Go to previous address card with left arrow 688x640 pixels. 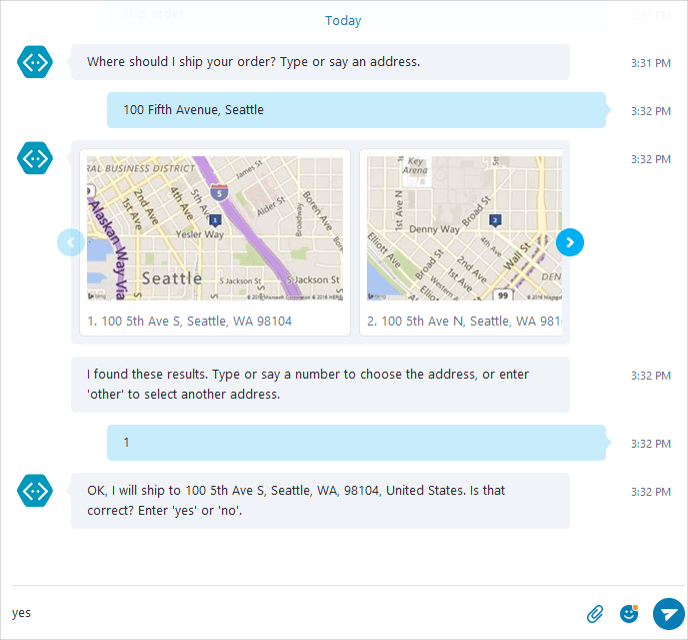click(71, 242)
